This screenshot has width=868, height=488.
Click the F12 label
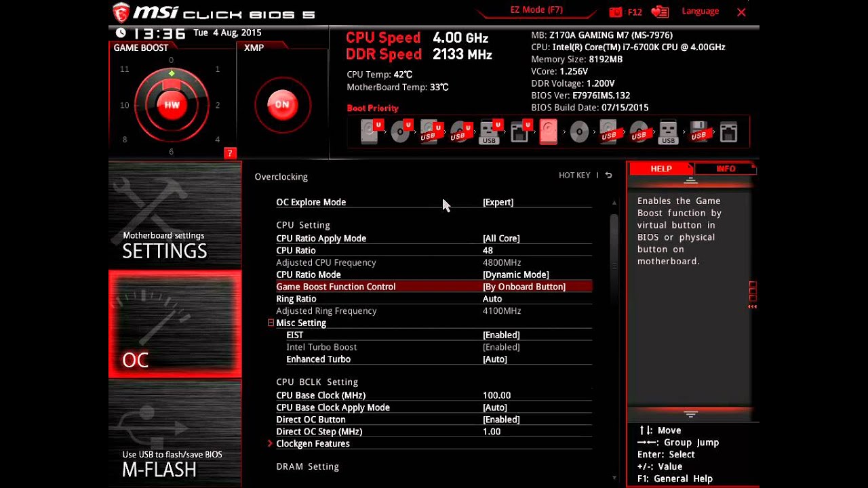tap(635, 12)
